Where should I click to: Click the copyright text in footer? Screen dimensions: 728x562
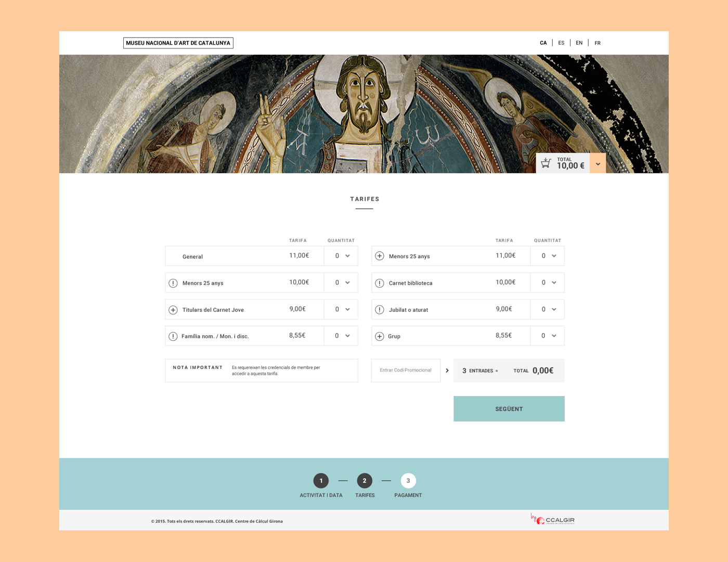coord(217,521)
